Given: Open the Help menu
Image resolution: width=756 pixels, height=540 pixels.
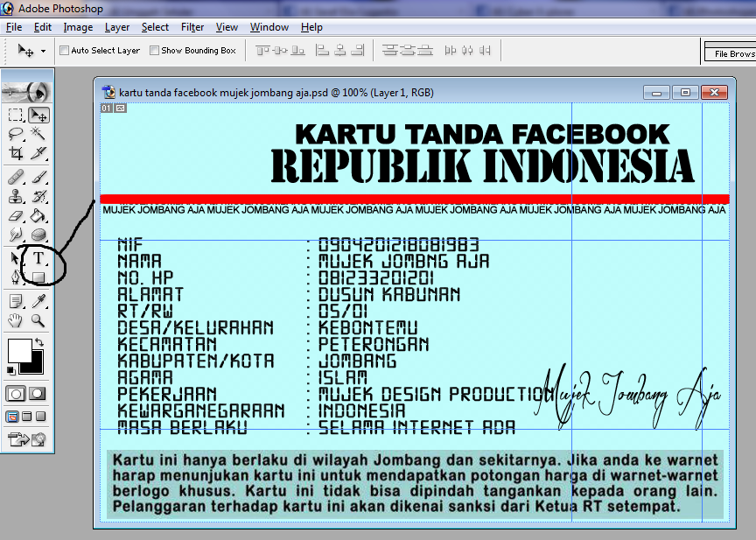Looking at the screenshot, I should pyautogui.click(x=311, y=27).
